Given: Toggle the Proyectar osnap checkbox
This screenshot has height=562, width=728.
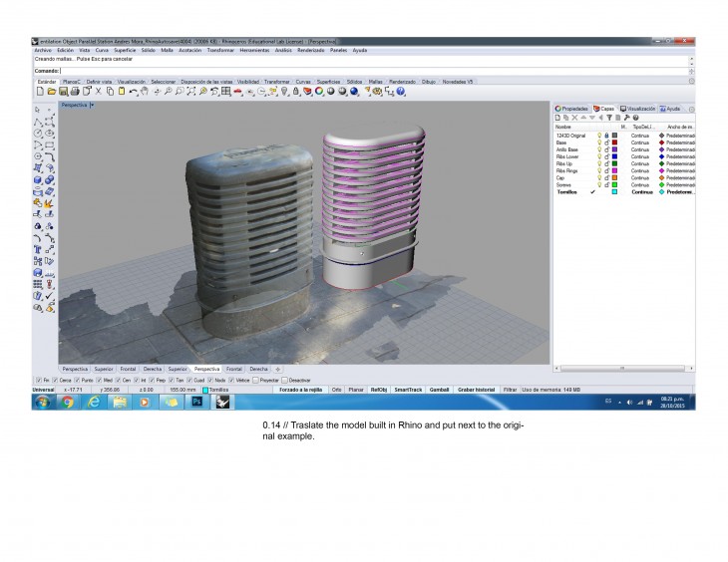Looking at the screenshot, I should pyautogui.click(x=256, y=380).
